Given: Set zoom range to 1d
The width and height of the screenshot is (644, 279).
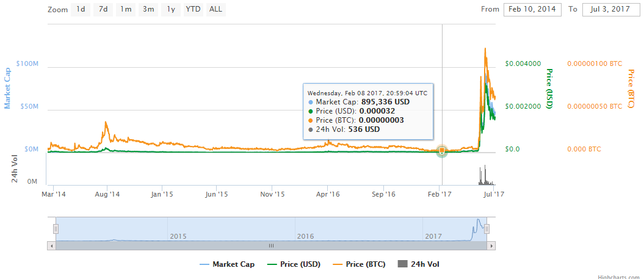Looking at the screenshot, I should click(81, 9).
